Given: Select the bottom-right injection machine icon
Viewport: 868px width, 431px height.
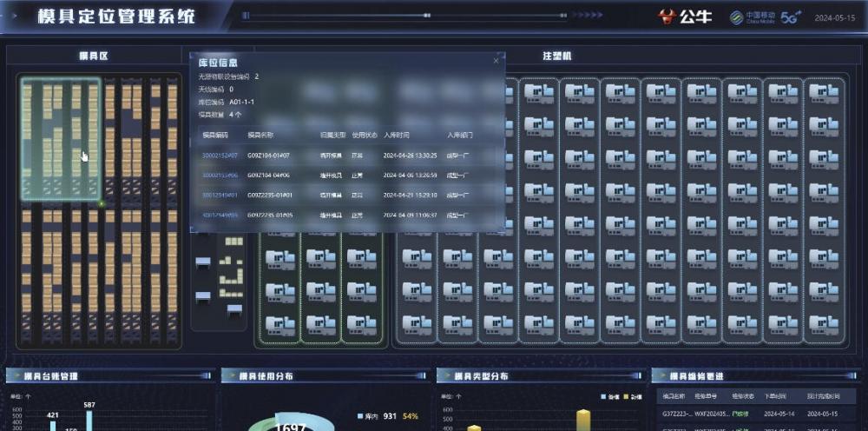Looking at the screenshot, I should [x=823, y=324].
